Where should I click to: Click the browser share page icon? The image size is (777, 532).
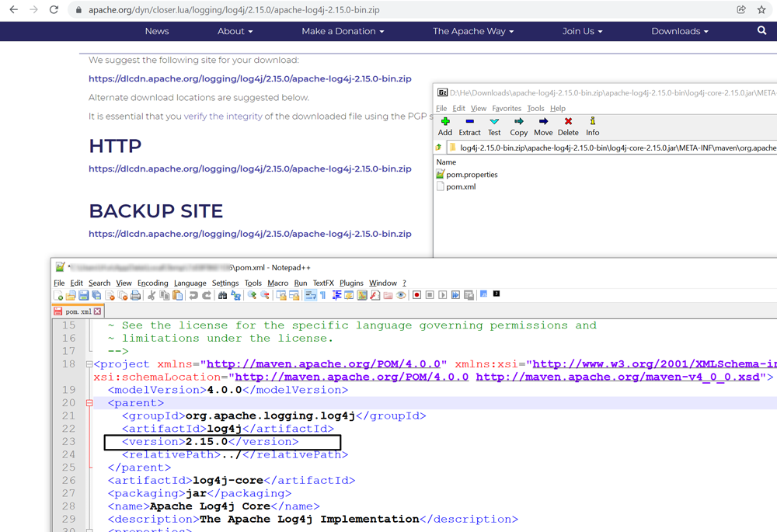(741, 9)
